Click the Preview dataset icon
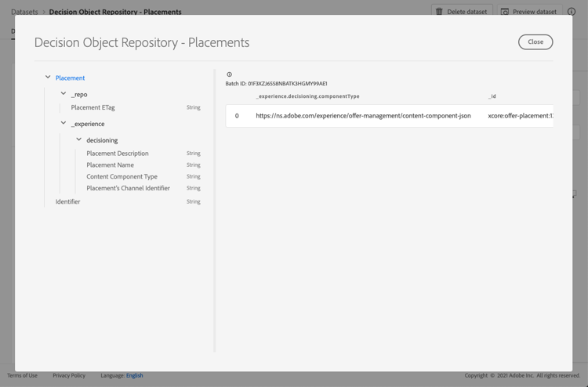 [x=505, y=12]
